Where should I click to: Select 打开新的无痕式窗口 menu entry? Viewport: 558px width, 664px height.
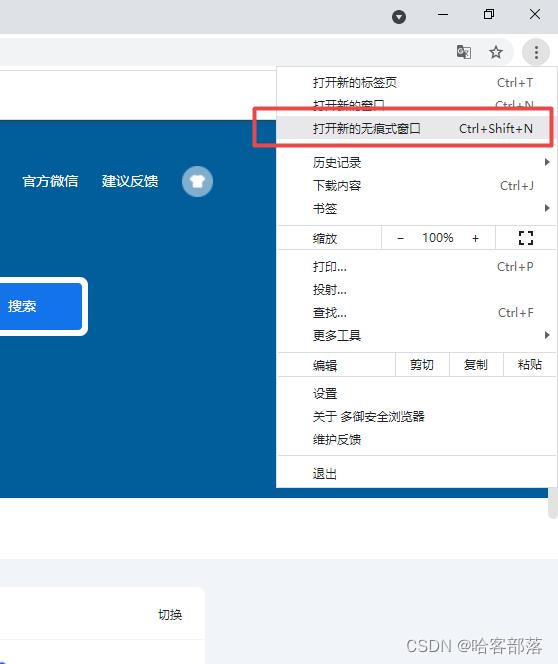[417, 128]
